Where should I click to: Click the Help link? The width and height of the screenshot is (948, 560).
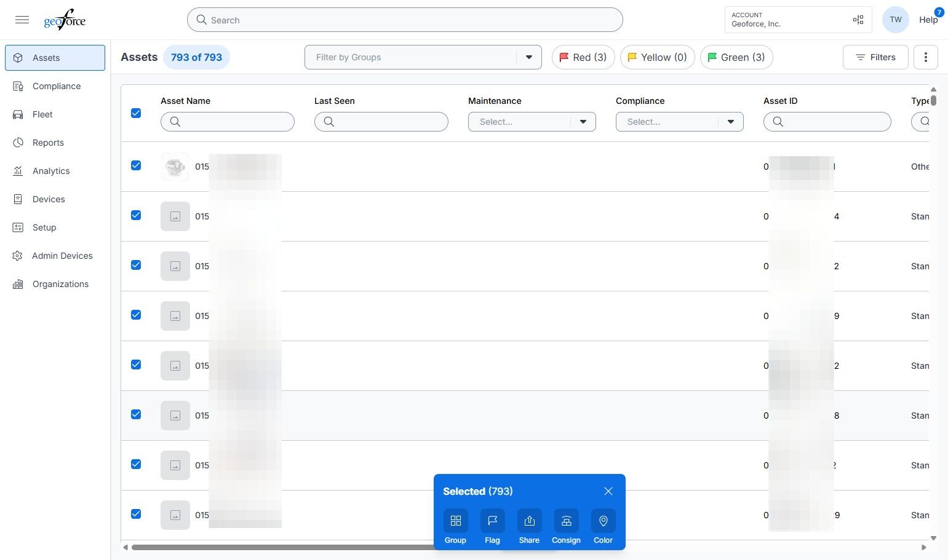pos(928,20)
